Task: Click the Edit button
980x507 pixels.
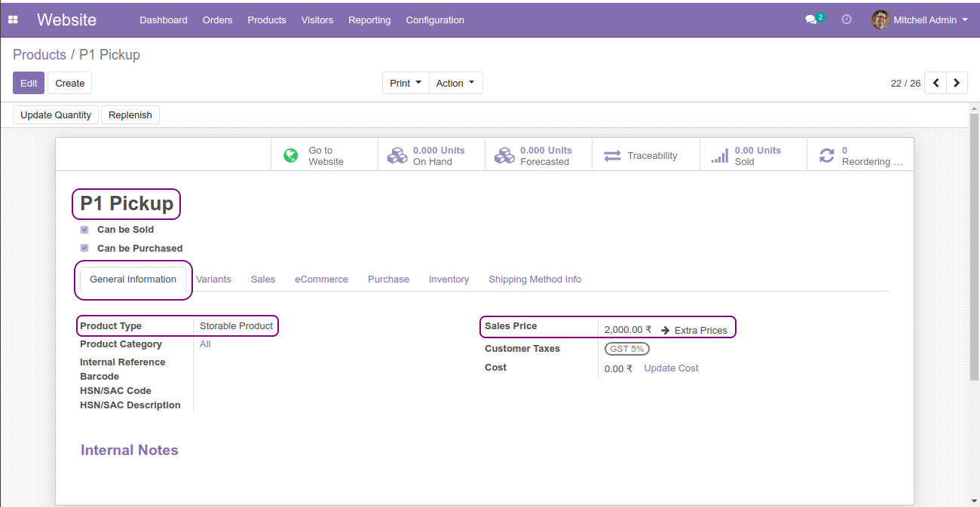Action: [x=29, y=83]
